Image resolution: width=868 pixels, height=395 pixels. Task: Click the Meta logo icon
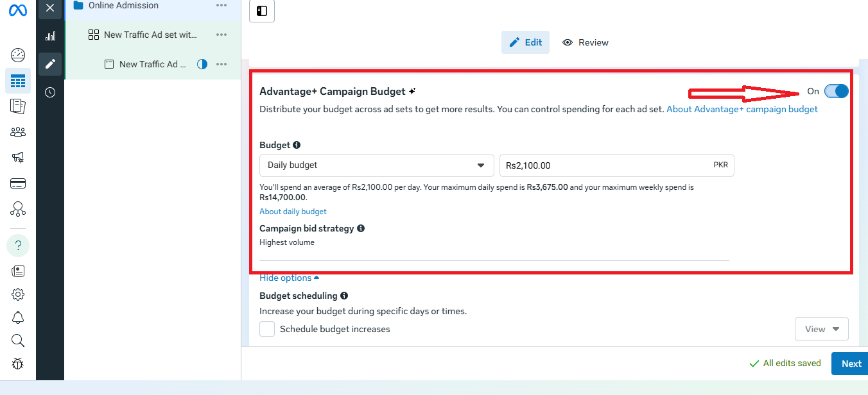(x=18, y=12)
